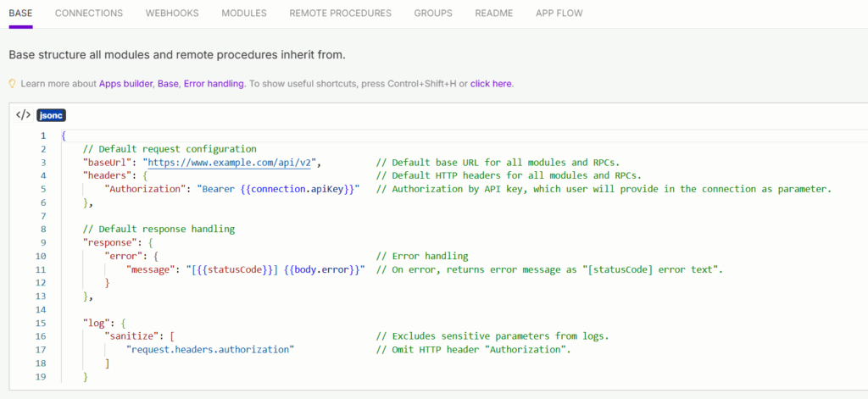Open the https://www.example.com/api/v2 URL in code
This screenshot has height=399, width=868.
pyautogui.click(x=229, y=162)
